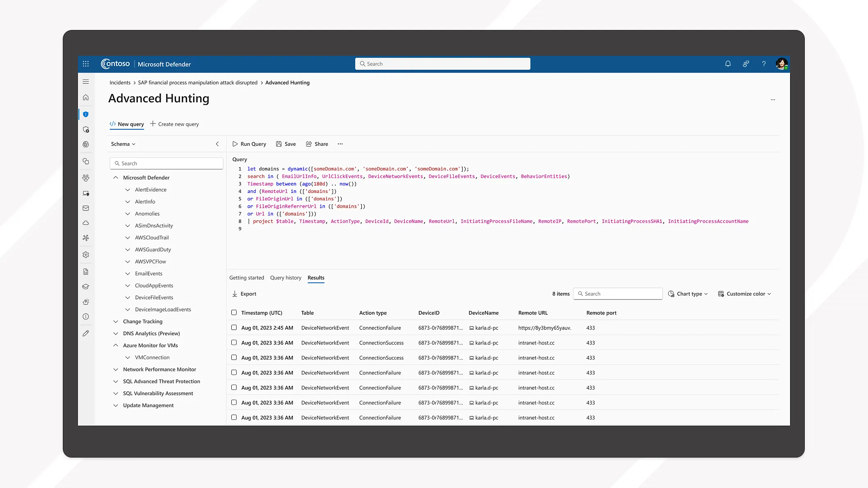Screen dimensions: 868x488
Task: Open the Customize color dropdown
Action: [745, 294]
